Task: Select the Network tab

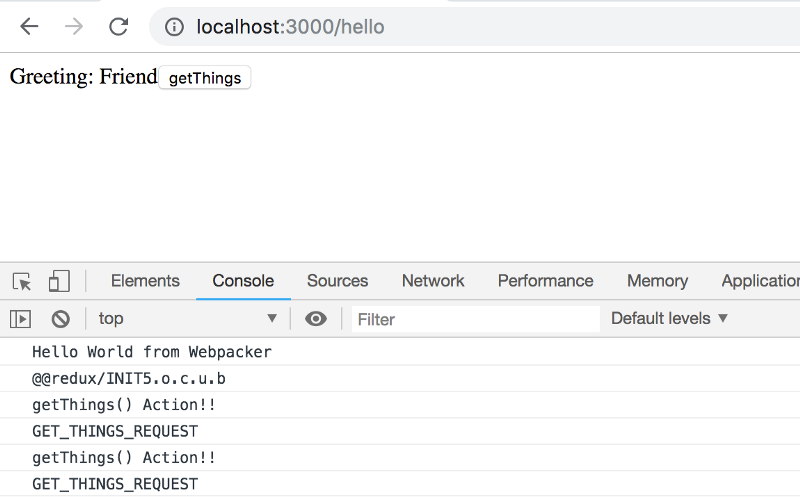Action: click(x=433, y=281)
